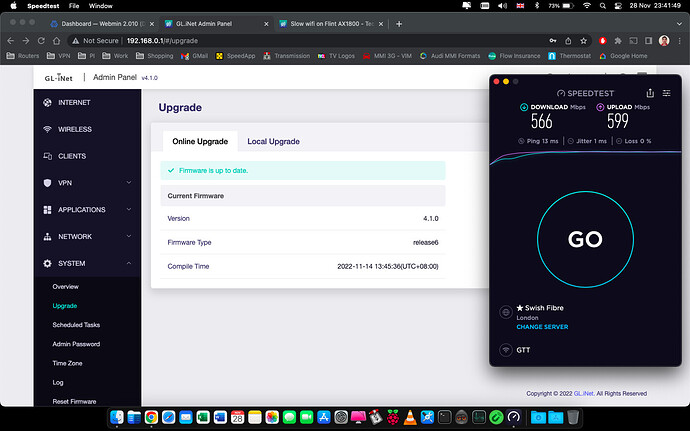Switch to the Local Upgrade tab
This screenshot has width=690, height=431.
click(x=273, y=141)
